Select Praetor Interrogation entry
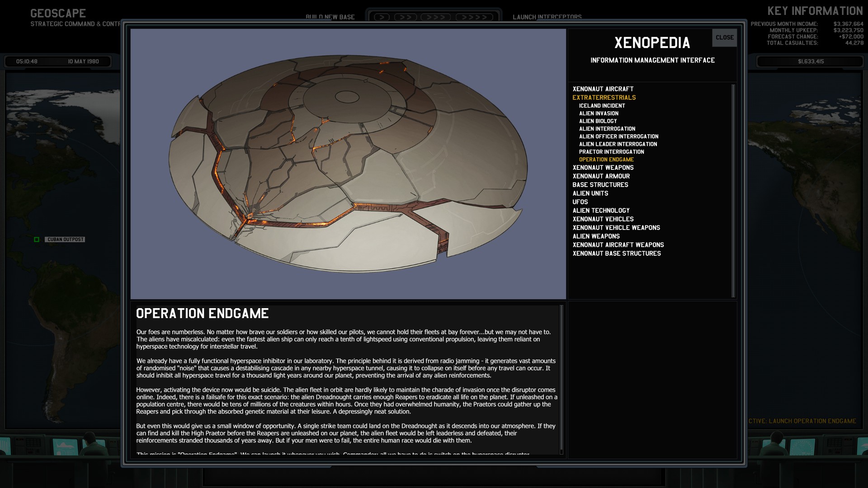 click(611, 152)
